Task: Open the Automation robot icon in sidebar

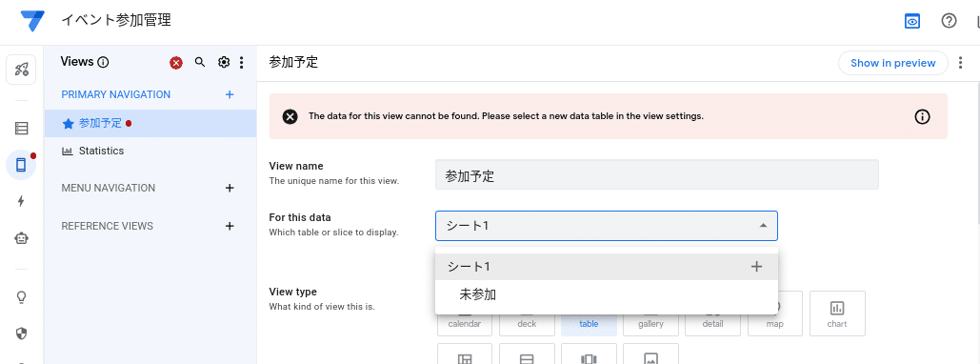Action: [x=21, y=237]
